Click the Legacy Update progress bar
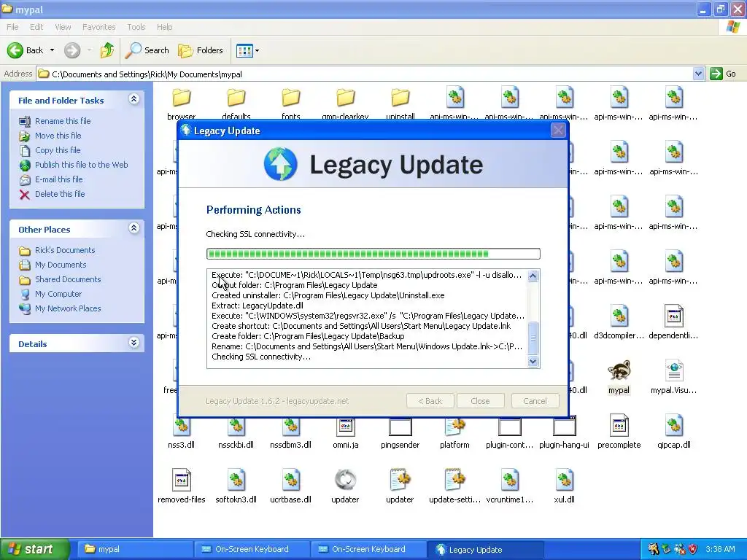This screenshot has width=747, height=560. click(x=373, y=254)
